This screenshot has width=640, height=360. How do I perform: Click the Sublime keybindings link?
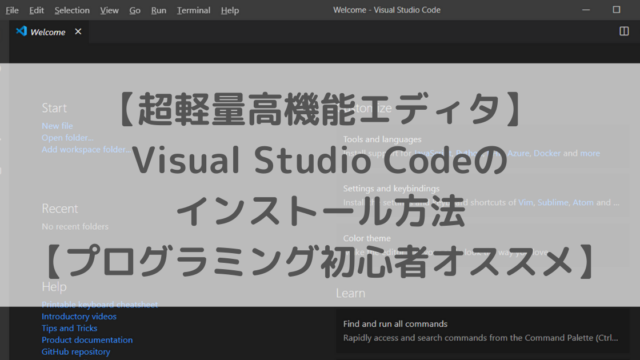(553, 202)
